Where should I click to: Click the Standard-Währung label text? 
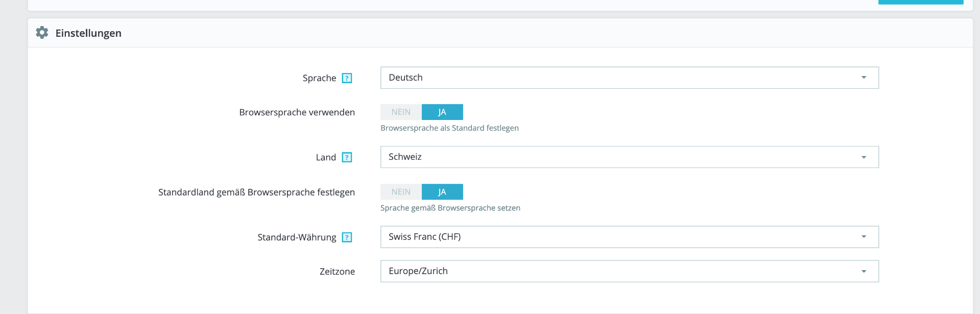tap(297, 237)
